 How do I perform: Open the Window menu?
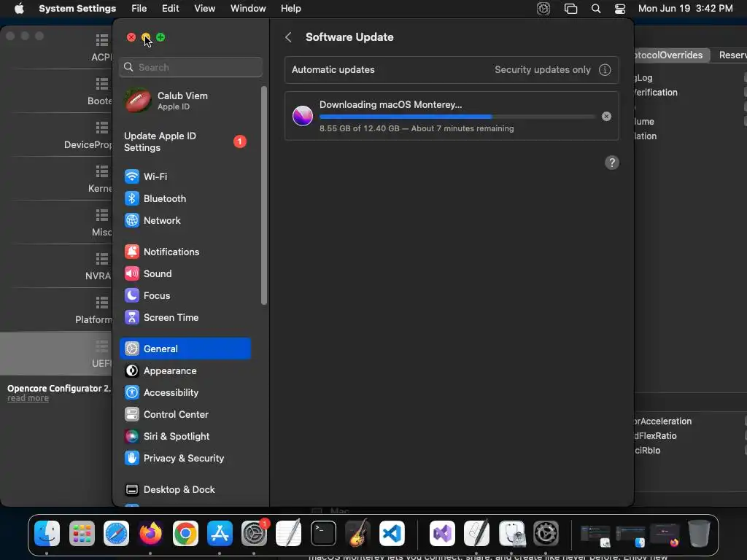(248, 9)
